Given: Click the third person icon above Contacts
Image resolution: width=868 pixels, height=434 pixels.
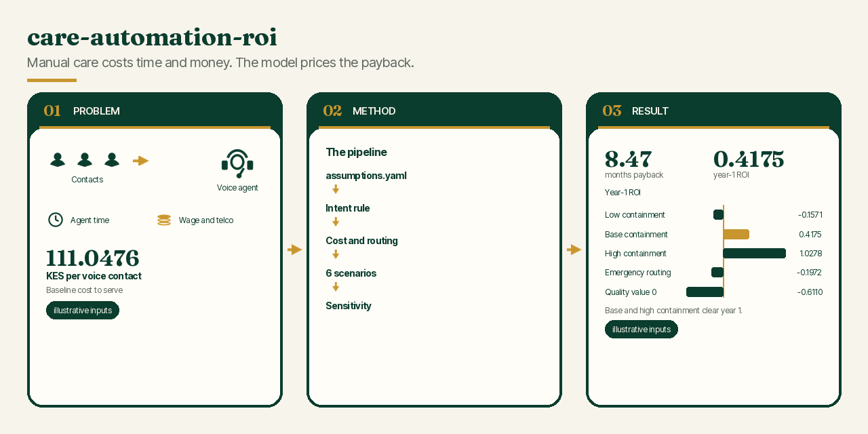Looking at the screenshot, I should click(112, 160).
